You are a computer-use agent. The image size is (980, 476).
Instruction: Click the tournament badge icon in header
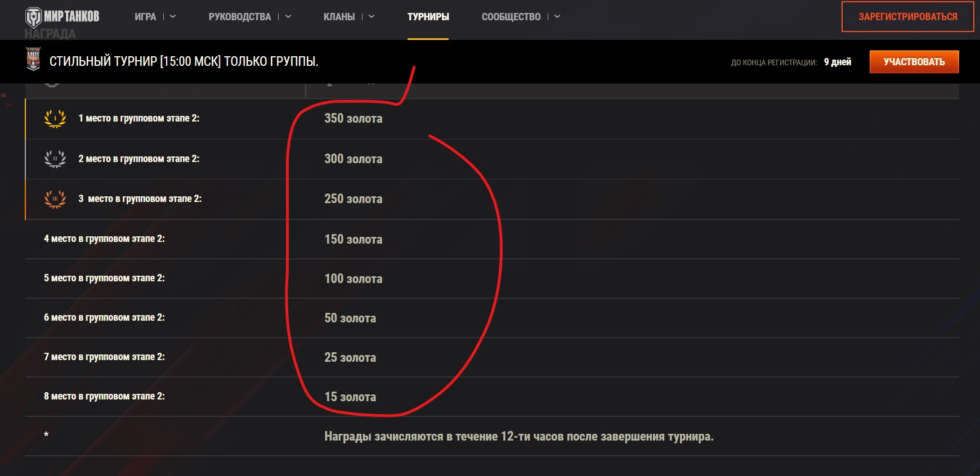[34, 60]
